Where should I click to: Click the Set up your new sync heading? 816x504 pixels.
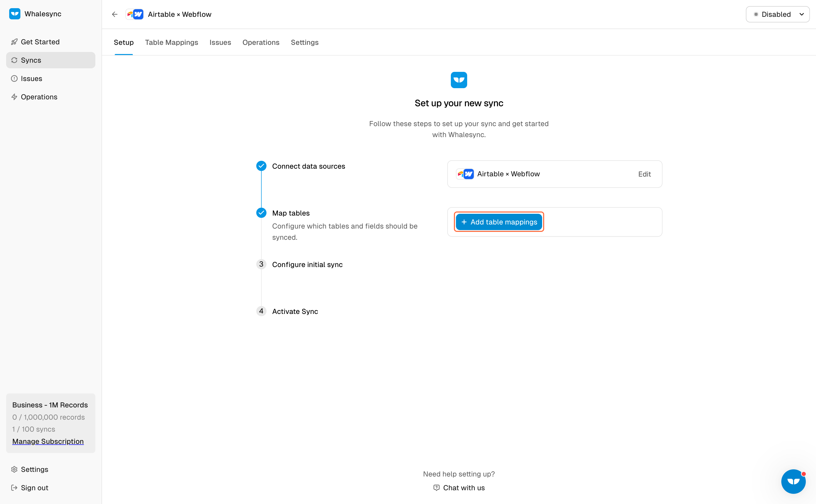[x=459, y=103]
